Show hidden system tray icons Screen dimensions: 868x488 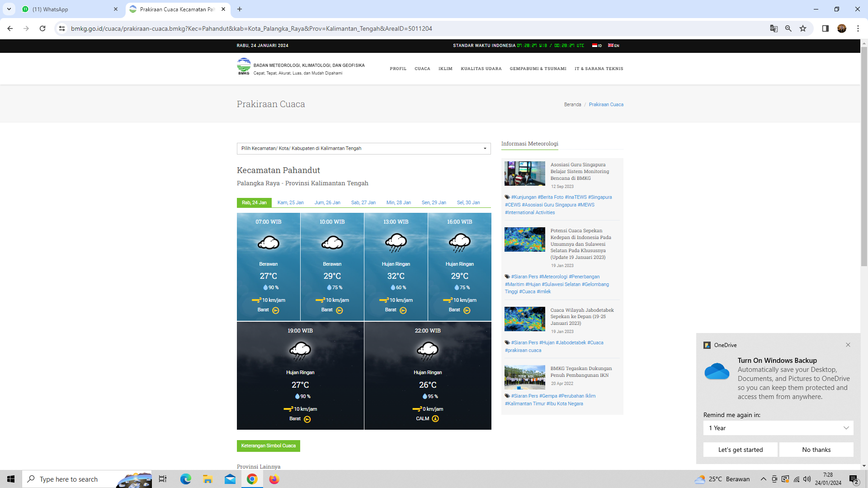(763, 479)
